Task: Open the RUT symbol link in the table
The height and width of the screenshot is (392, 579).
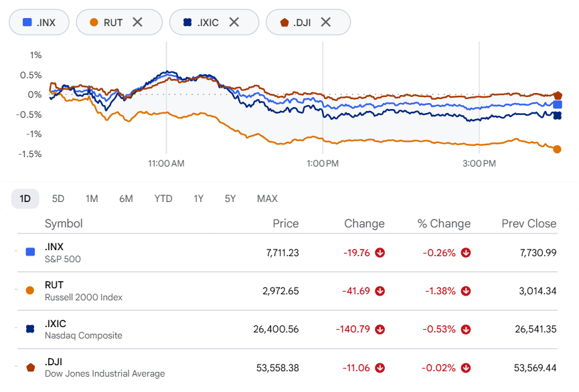Action: point(54,285)
